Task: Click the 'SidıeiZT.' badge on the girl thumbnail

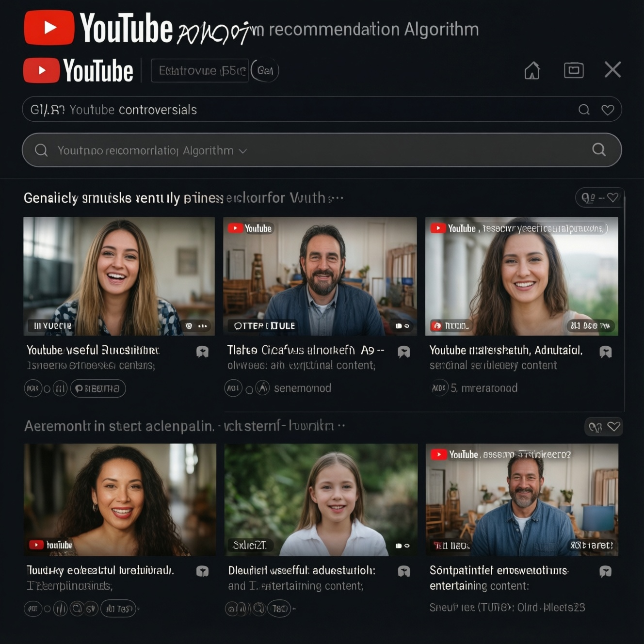Action: click(x=250, y=546)
